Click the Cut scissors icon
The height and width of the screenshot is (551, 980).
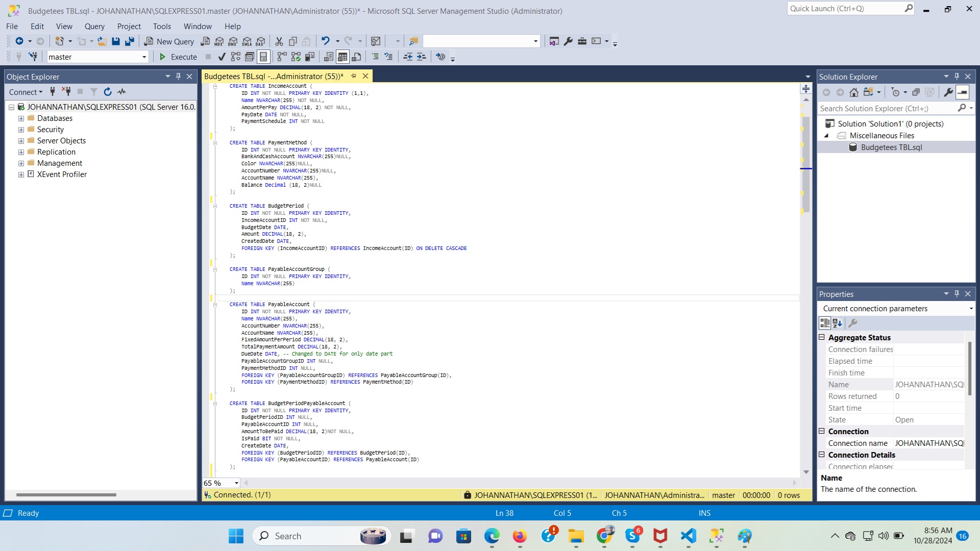pos(279,41)
